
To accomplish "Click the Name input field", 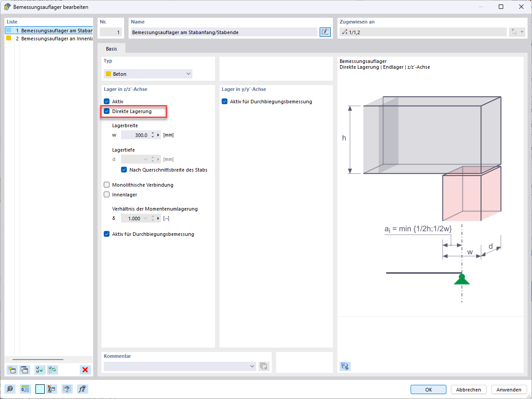I will [x=224, y=32].
